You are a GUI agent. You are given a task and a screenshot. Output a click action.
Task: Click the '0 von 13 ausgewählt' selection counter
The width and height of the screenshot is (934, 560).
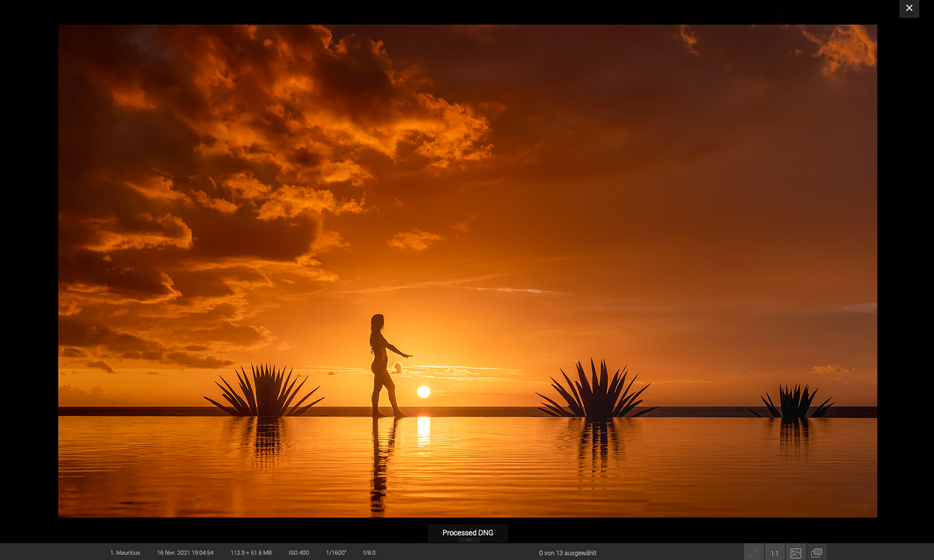pyautogui.click(x=567, y=553)
